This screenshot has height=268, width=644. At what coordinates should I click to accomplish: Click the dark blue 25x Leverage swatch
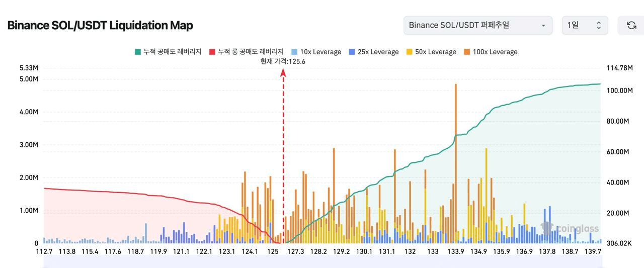coord(352,52)
